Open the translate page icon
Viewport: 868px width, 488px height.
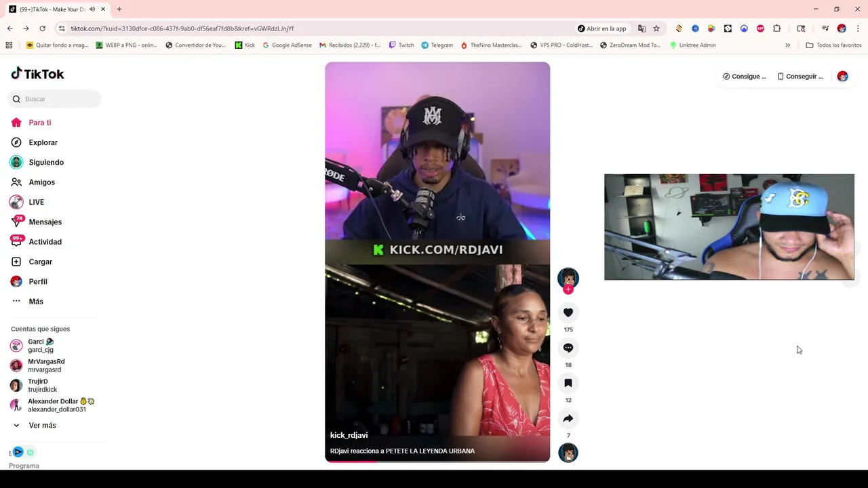[642, 28]
